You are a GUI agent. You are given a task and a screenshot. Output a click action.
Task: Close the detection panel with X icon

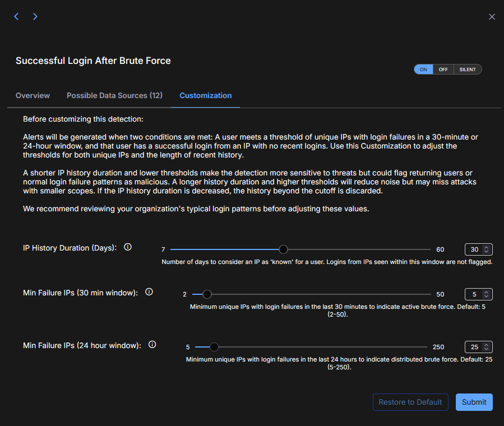pos(492,17)
